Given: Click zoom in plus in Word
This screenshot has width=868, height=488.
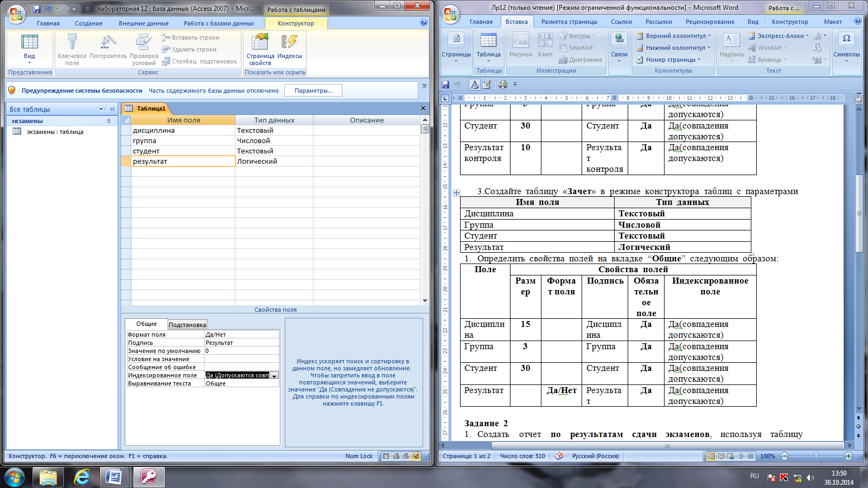Looking at the screenshot, I should [x=848, y=456].
